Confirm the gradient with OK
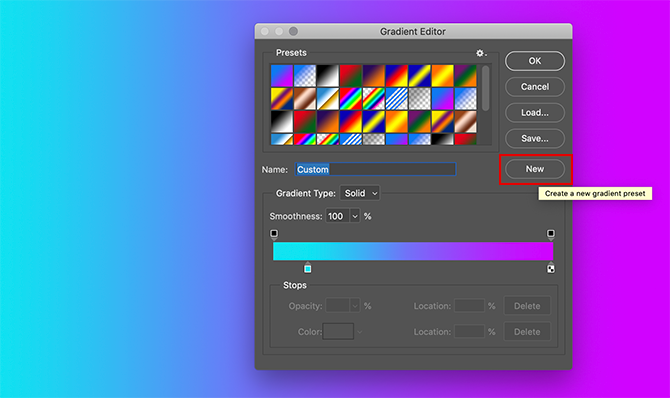 click(x=535, y=61)
